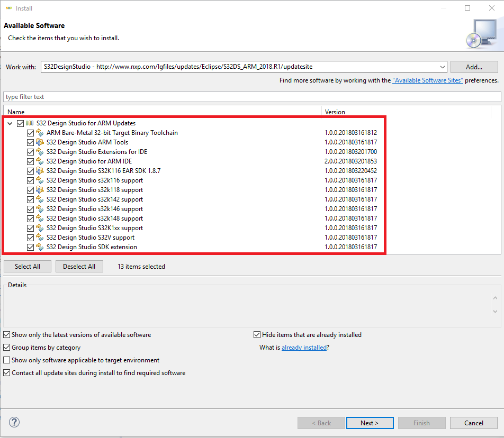Maximize the Install dialog window
Image resolution: width=504 pixels, height=438 pixels.
(467, 8)
